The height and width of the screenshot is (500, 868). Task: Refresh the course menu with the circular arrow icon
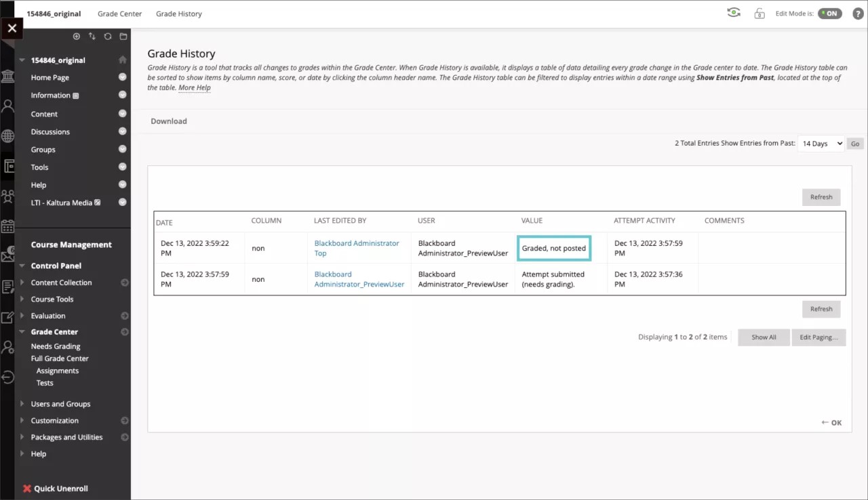108,37
